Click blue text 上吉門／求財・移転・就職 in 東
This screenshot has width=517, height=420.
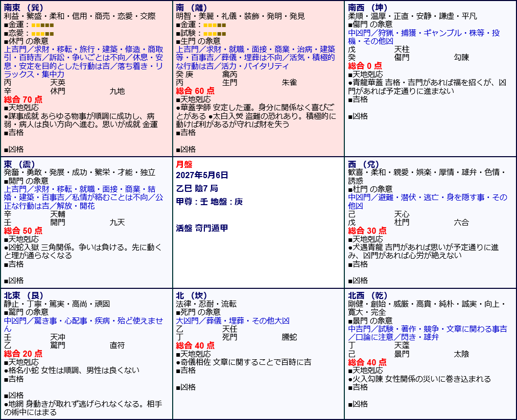pyautogui.click(x=83, y=197)
